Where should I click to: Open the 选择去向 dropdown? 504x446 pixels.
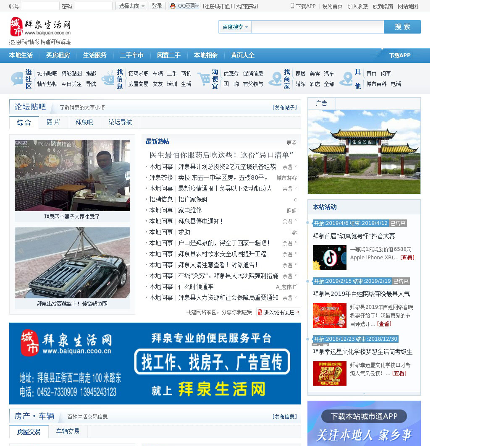pos(131,6)
